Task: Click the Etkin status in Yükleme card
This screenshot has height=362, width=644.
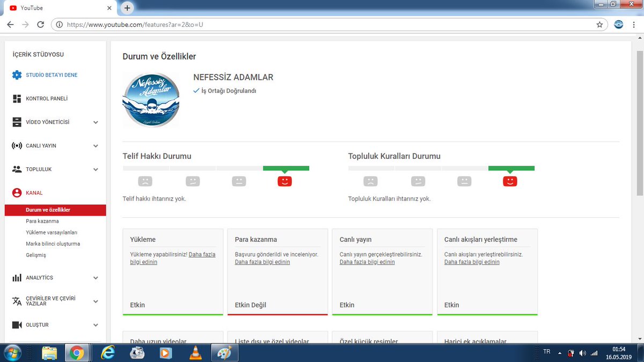Action: tap(137, 305)
